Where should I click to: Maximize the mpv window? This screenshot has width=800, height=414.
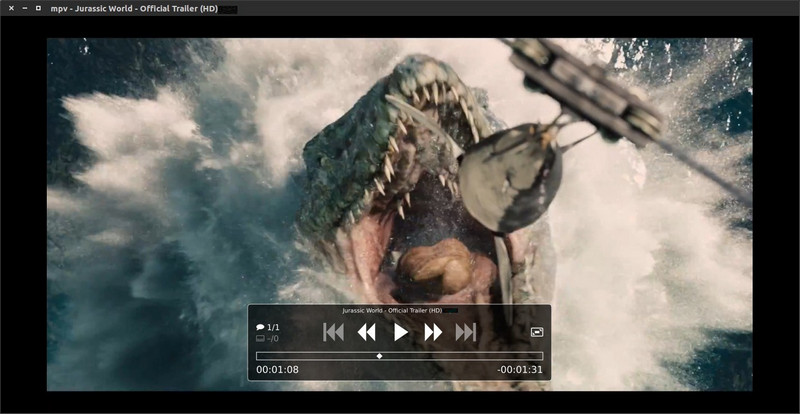point(38,8)
